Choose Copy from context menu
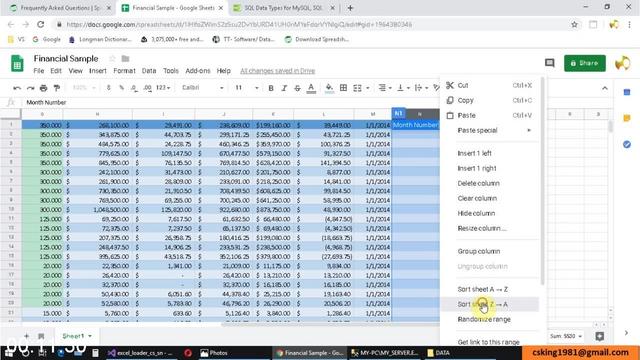 click(x=490, y=100)
